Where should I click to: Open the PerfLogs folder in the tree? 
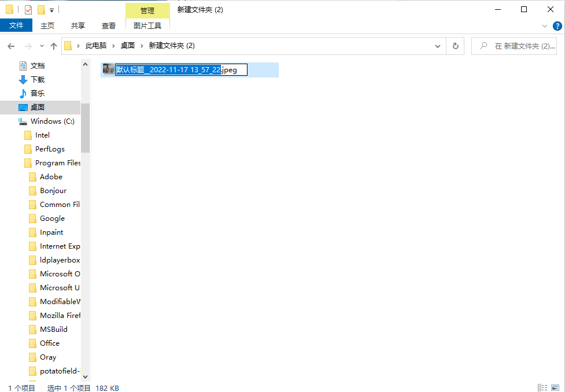tap(50, 149)
